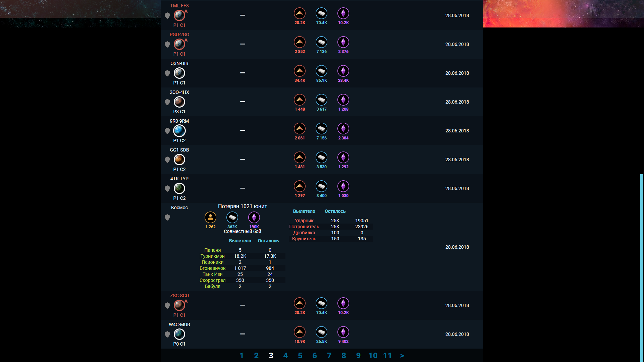The height and width of the screenshot is (362, 644).
Task: Expand the Q3N-UIB report dash
Action: [243, 73]
